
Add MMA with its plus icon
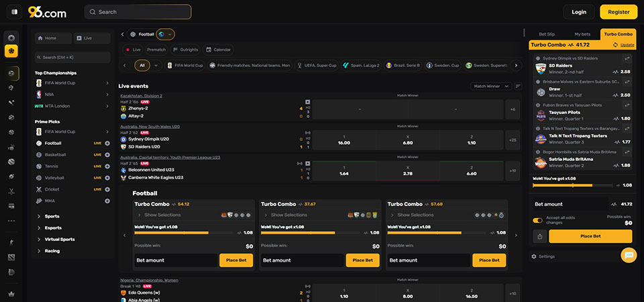107,201
